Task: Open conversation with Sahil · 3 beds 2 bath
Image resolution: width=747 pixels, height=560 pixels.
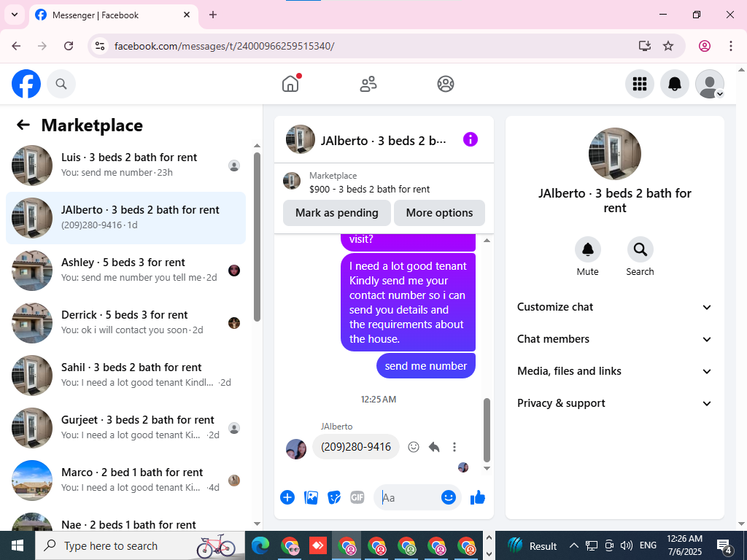Action: (x=125, y=376)
